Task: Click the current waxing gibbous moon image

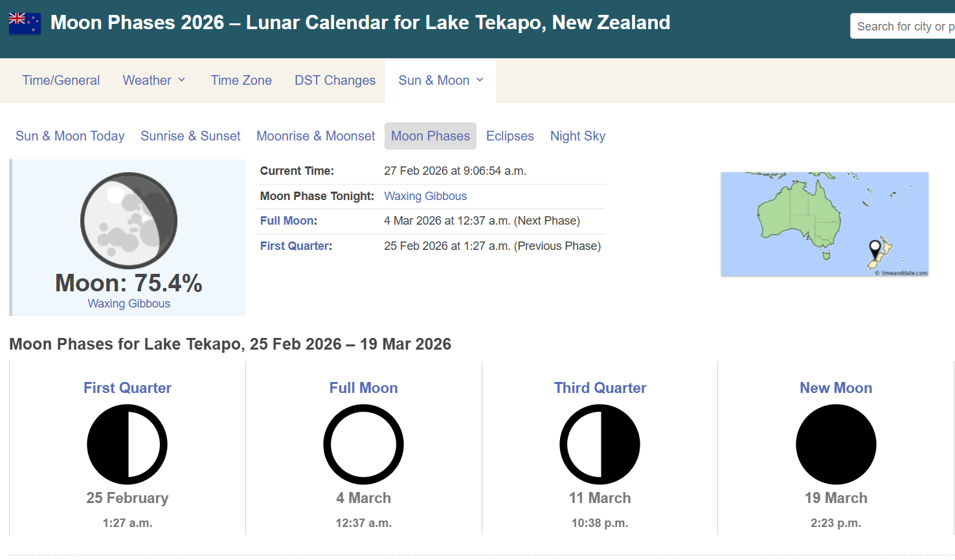Action: click(129, 221)
